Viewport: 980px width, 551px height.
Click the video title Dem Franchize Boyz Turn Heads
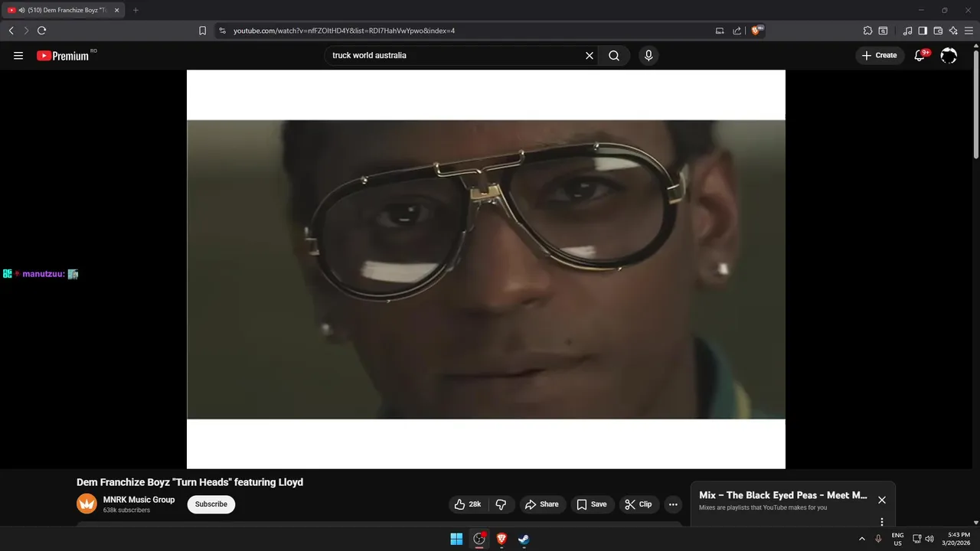pyautogui.click(x=190, y=482)
